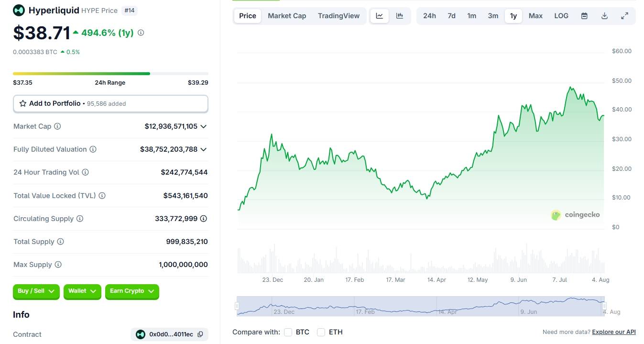This screenshot has width=644, height=344.
Task: Open the calendar date range picker
Action: pos(584,16)
